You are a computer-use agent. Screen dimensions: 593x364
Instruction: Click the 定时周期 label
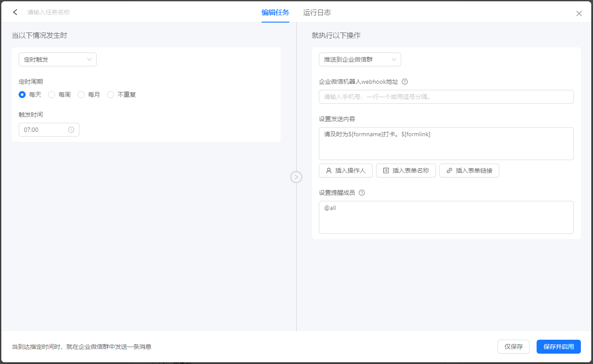click(31, 82)
